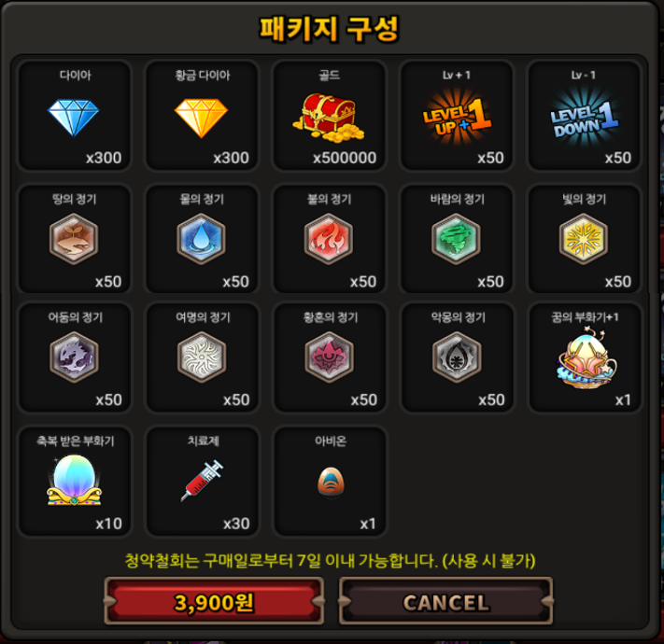Tap the 어둠의 정기 dark dragon emblem
This screenshot has width=664, height=644.
(74, 357)
